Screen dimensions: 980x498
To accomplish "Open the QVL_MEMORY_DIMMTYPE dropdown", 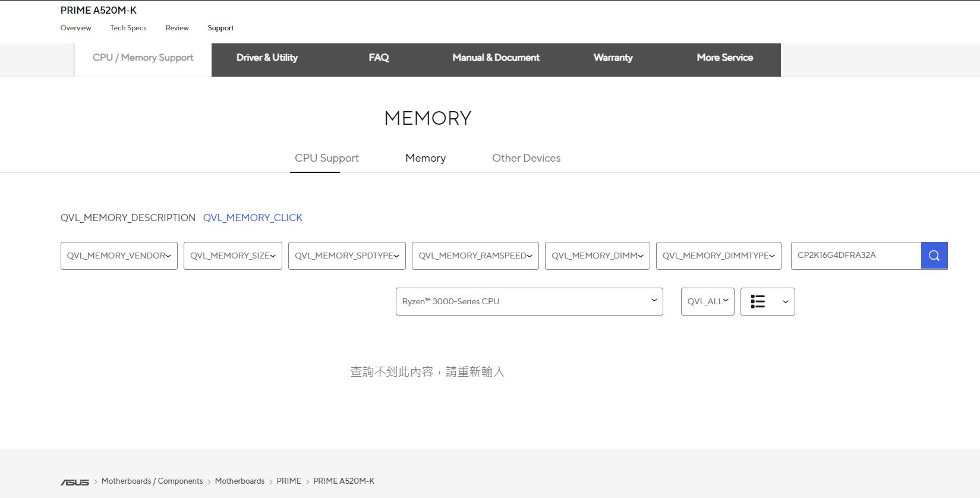I will coord(719,256).
